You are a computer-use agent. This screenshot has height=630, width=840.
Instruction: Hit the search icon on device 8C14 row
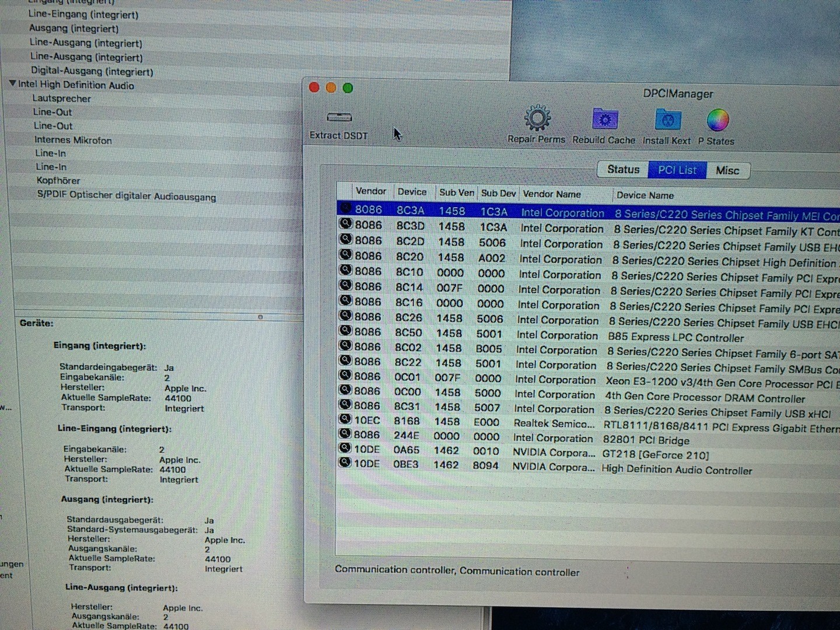(346, 285)
